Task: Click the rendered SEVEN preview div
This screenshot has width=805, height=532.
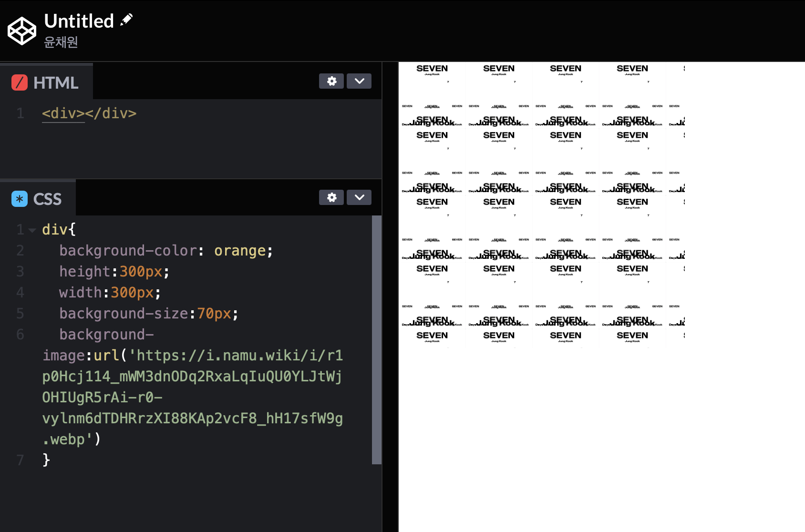Action: 542,205
